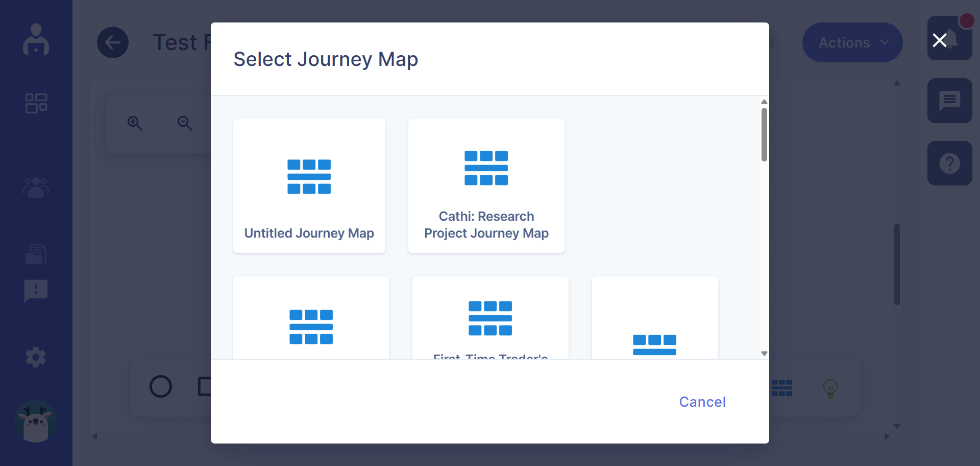Open the Personas panel in the sidebar
This screenshot has width=980, height=466.
(x=35, y=188)
